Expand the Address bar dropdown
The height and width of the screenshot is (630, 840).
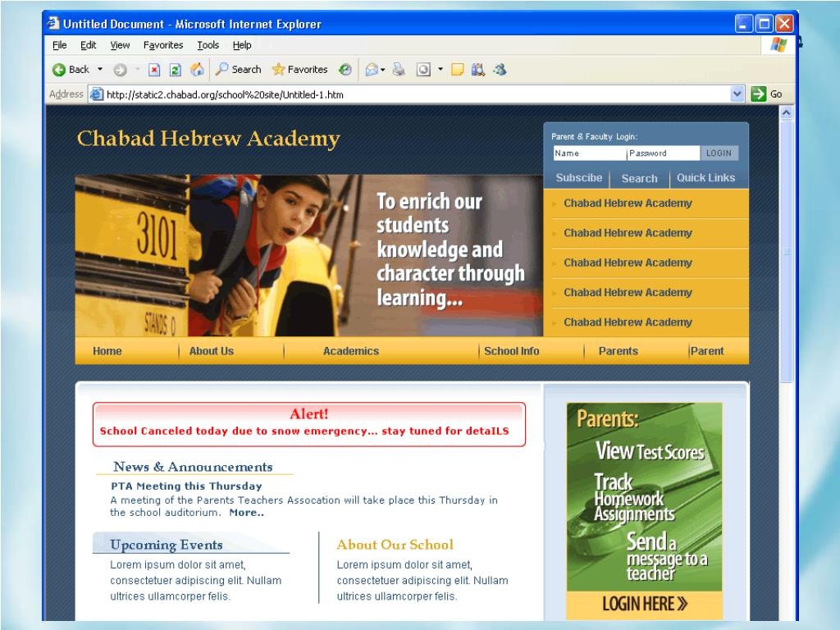(737, 94)
